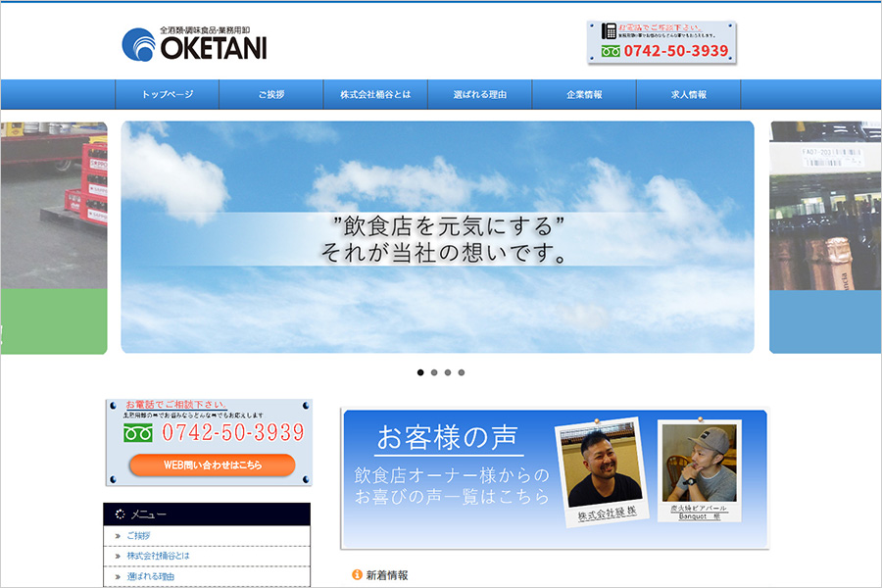Click the arrow icon beside sidebar ご挨拶
The height and width of the screenshot is (588, 882).
click(x=118, y=536)
